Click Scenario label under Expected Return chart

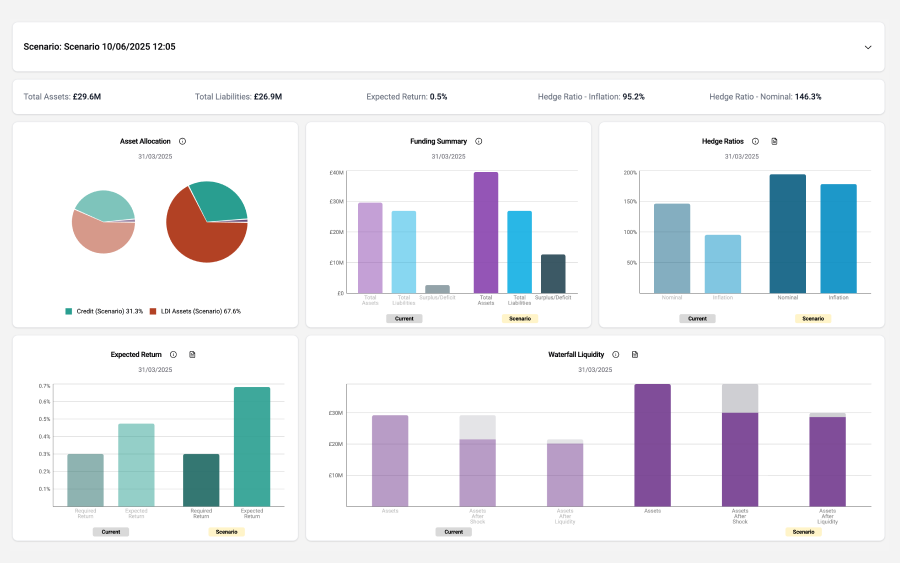coord(227,532)
